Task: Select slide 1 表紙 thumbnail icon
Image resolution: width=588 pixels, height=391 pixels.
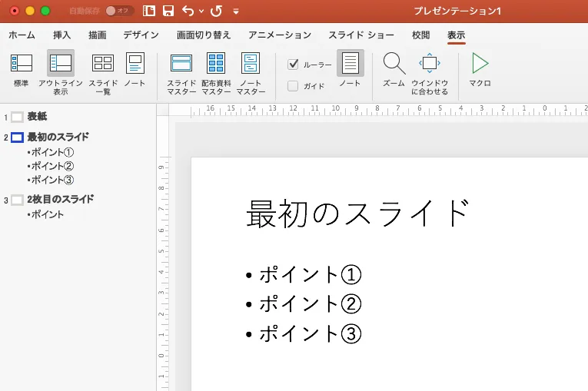Action: click(x=17, y=117)
